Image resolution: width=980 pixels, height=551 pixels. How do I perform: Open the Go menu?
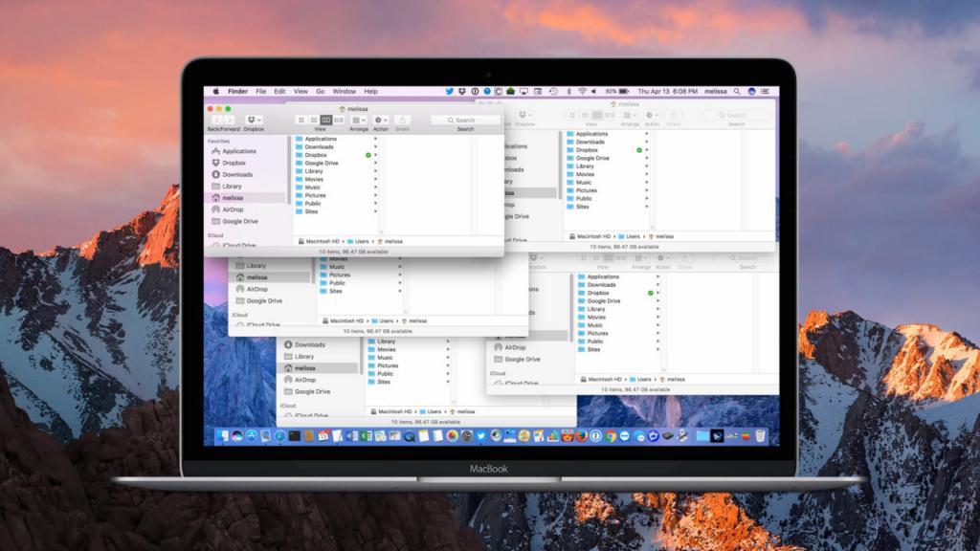pyautogui.click(x=318, y=92)
